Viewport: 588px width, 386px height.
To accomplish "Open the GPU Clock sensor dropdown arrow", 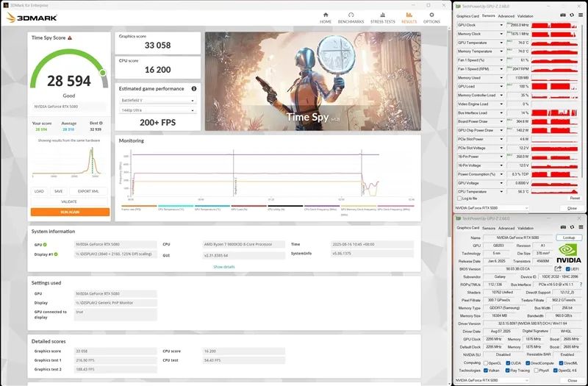I will [501, 25].
